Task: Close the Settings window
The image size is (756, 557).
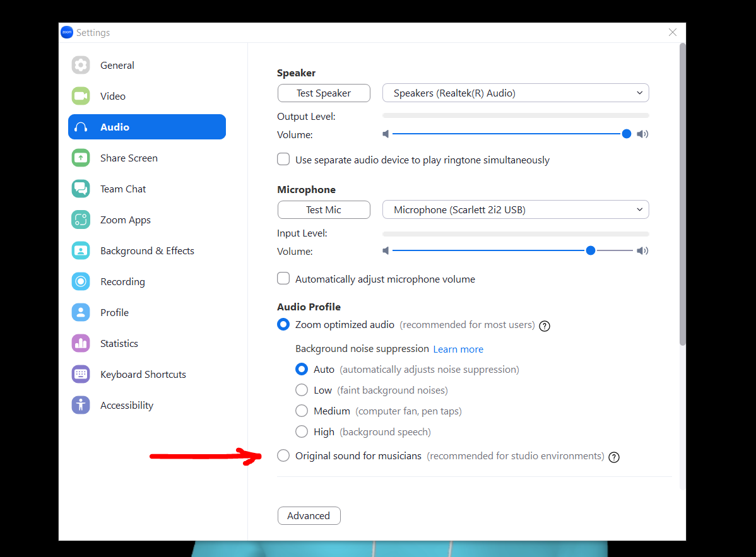Action: [x=673, y=32]
